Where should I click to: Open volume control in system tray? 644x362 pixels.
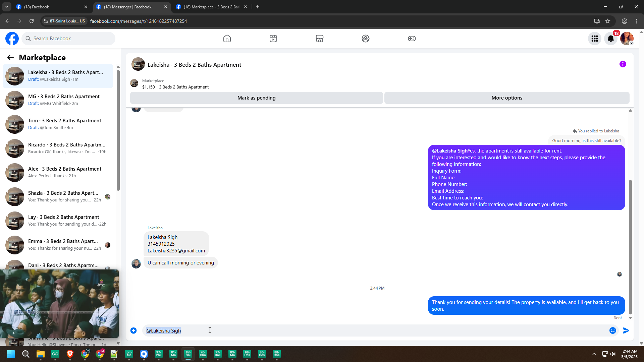613,354
